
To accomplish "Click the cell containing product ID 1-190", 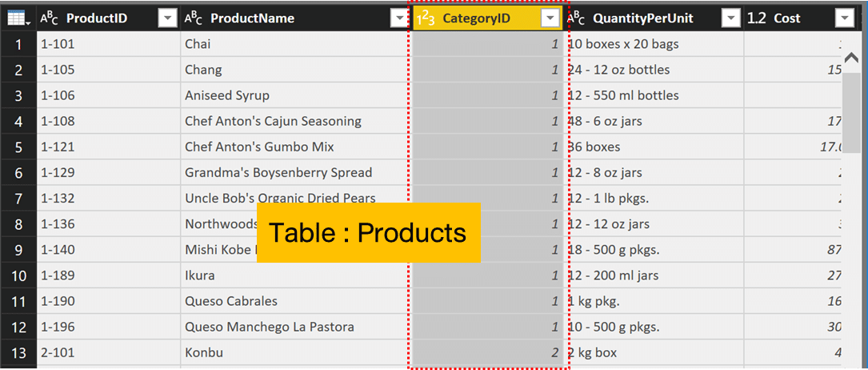I will coord(58,301).
